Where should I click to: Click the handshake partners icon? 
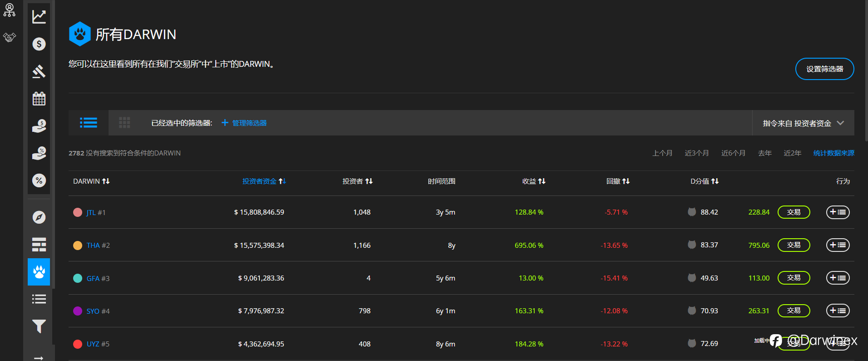pyautogui.click(x=10, y=37)
